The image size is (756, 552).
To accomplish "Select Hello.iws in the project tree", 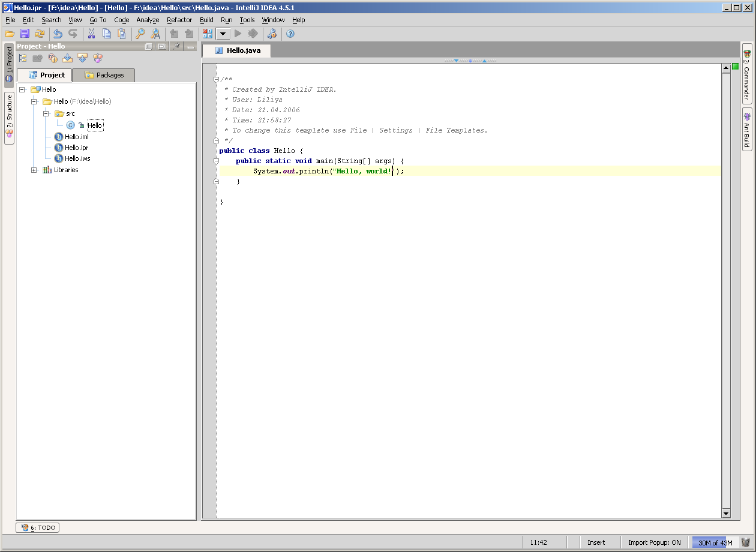I will 77,158.
